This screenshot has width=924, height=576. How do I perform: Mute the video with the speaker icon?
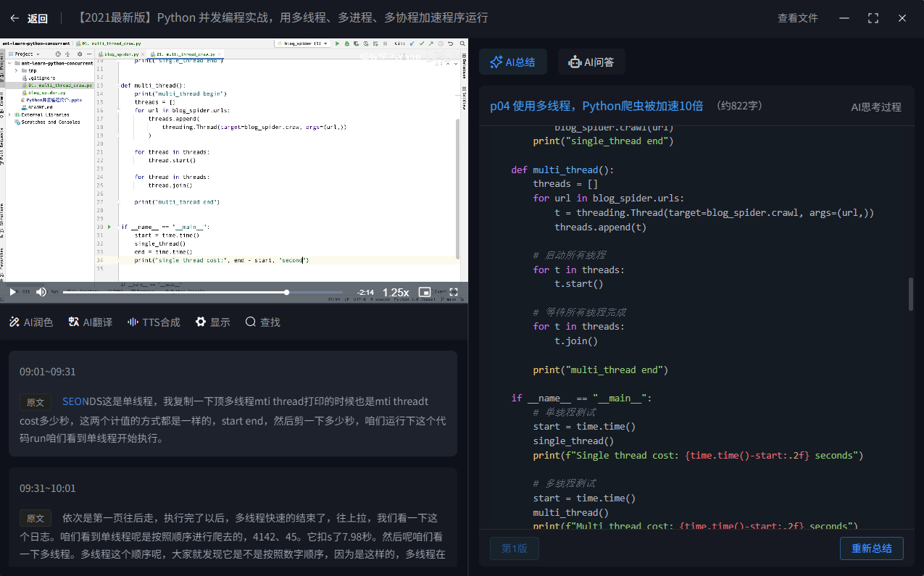coord(41,292)
